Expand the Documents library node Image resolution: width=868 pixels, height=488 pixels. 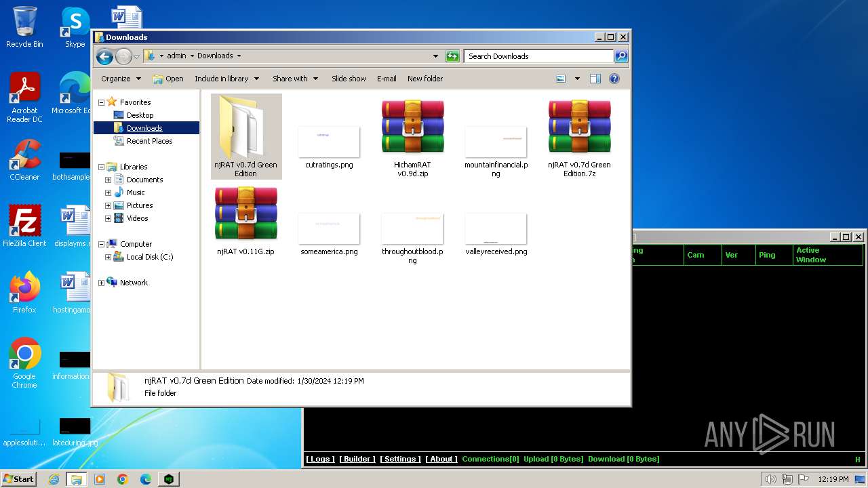coord(108,180)
